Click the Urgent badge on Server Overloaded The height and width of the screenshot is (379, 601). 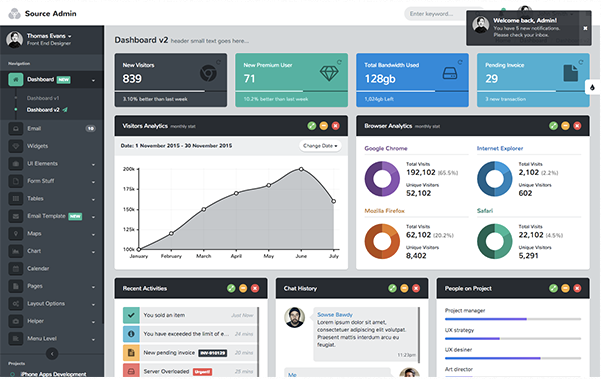202,372
